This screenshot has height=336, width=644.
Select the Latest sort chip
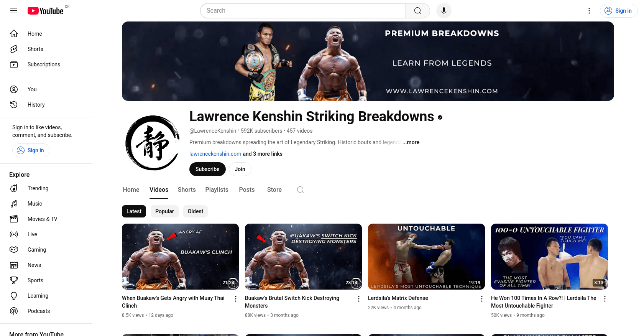tap(134, 211)
